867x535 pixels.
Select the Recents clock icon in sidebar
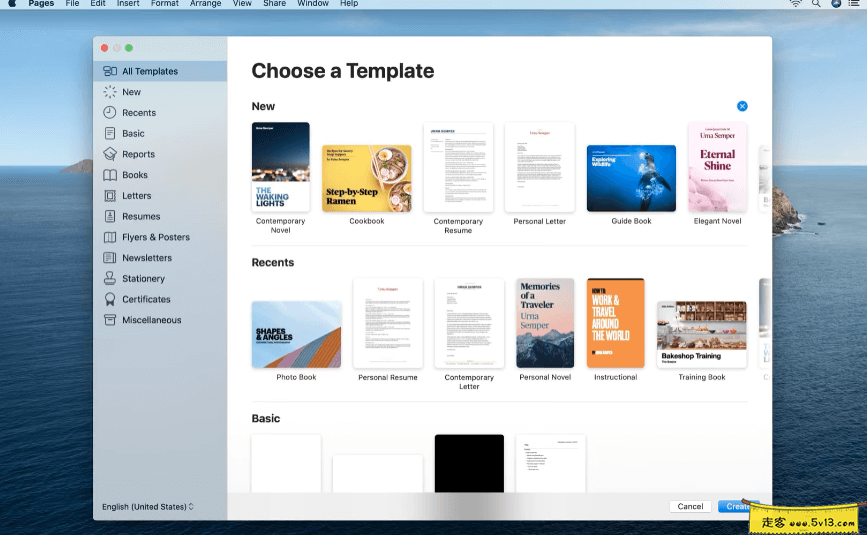pyautogui.click(x=110, y=113)
